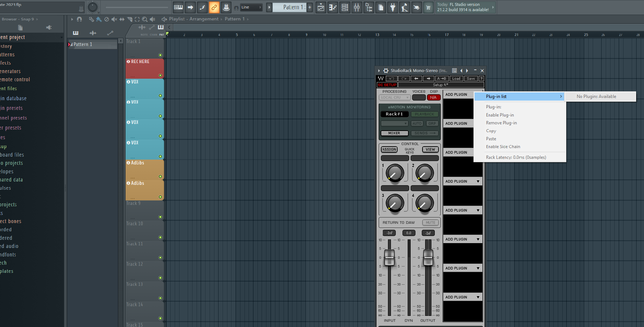Click the speaker icon in the Browser header
644x327 pixels.
(49, 27)
